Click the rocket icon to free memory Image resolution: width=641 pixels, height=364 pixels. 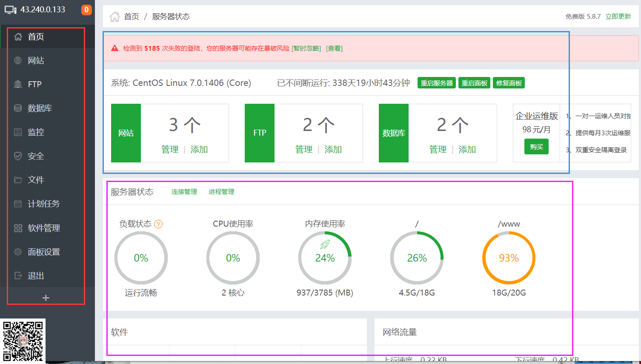(325, 245)
